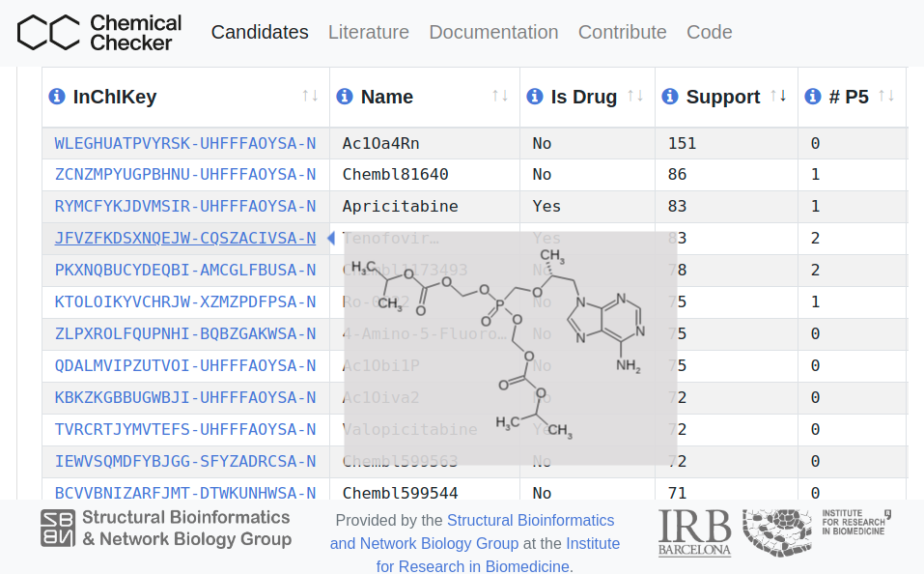Switch to the Literature tab
This screenshot has width=924, height=574.
coord(369,32)
